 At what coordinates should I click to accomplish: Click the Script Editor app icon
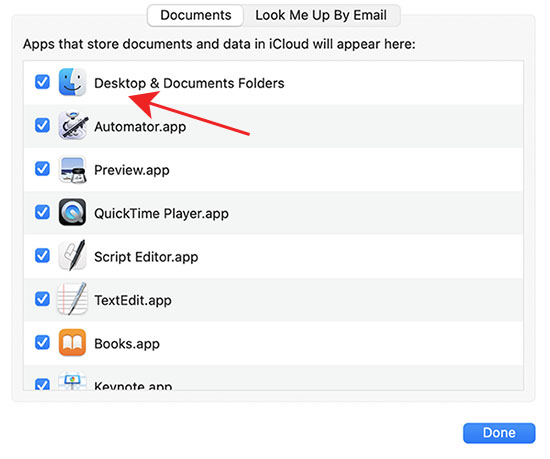pyautogui.click(x=72, y=256)
